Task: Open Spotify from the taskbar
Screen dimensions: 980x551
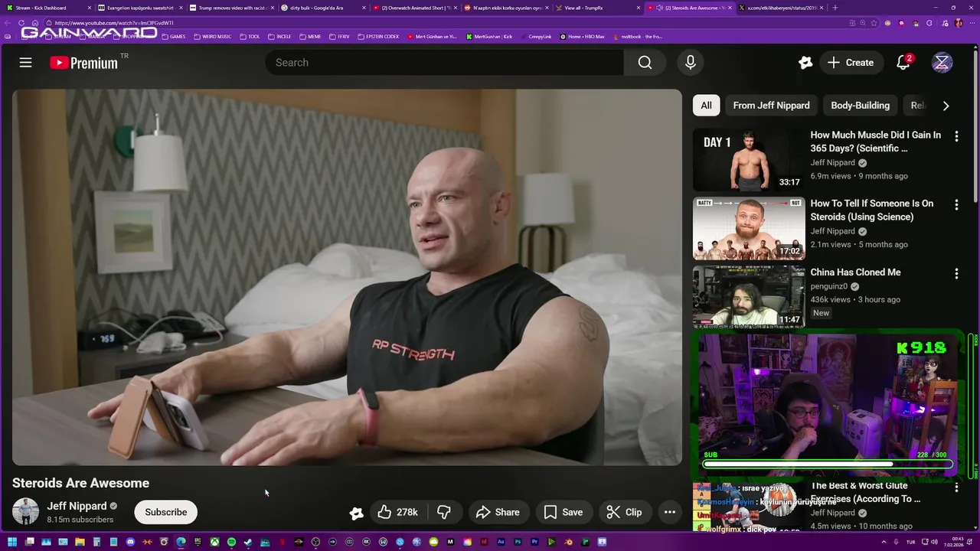Action: [x=231, y=542]
